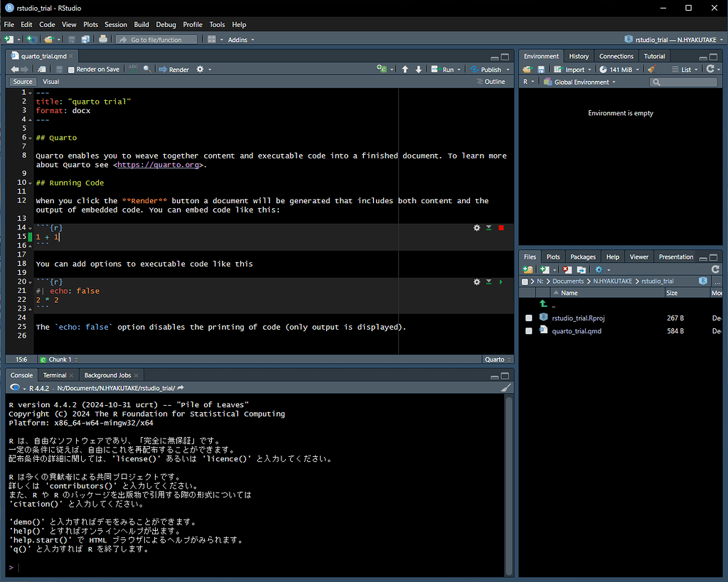Toggle the document Outline panel
This screenshot has width=728, height=582.
(491, 82)
